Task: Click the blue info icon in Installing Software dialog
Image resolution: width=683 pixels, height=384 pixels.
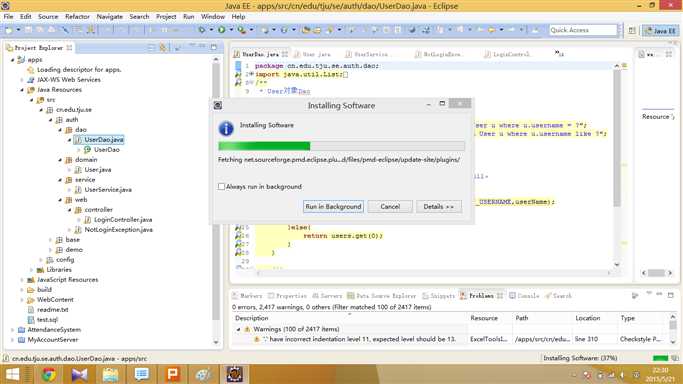Action: (x=226, y=128)
